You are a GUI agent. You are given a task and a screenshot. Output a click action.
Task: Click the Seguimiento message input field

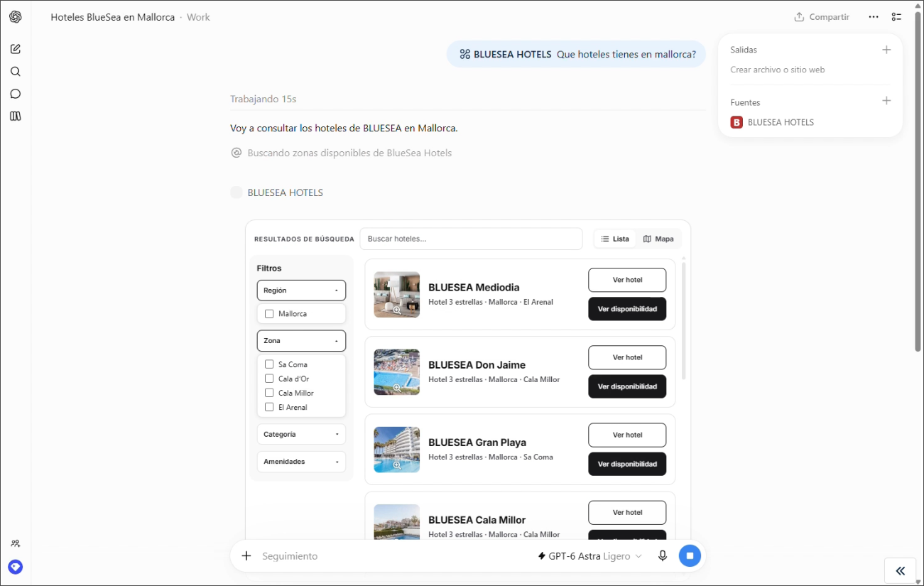[394, 556]
